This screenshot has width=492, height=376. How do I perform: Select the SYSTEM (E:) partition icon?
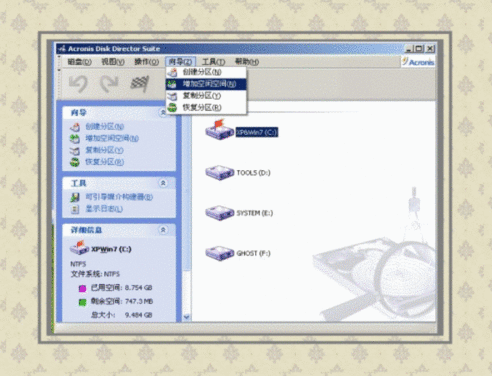[x=219, y=213]
